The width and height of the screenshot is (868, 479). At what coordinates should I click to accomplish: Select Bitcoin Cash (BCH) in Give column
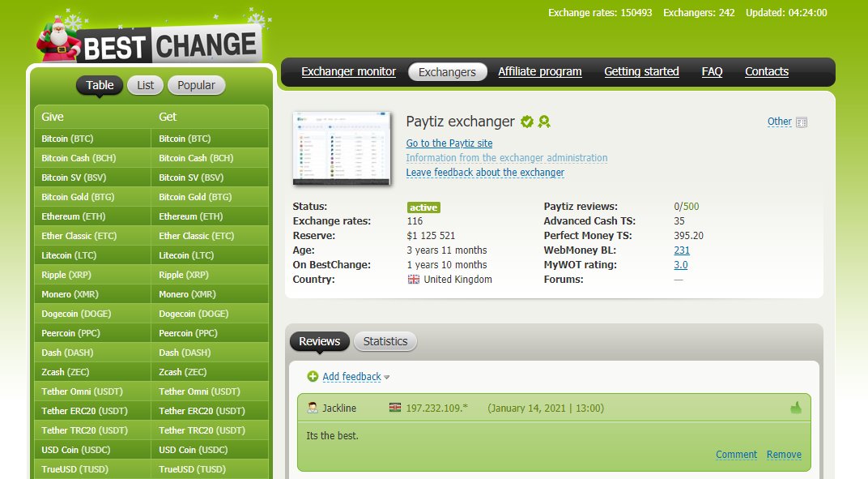point(92,158)
